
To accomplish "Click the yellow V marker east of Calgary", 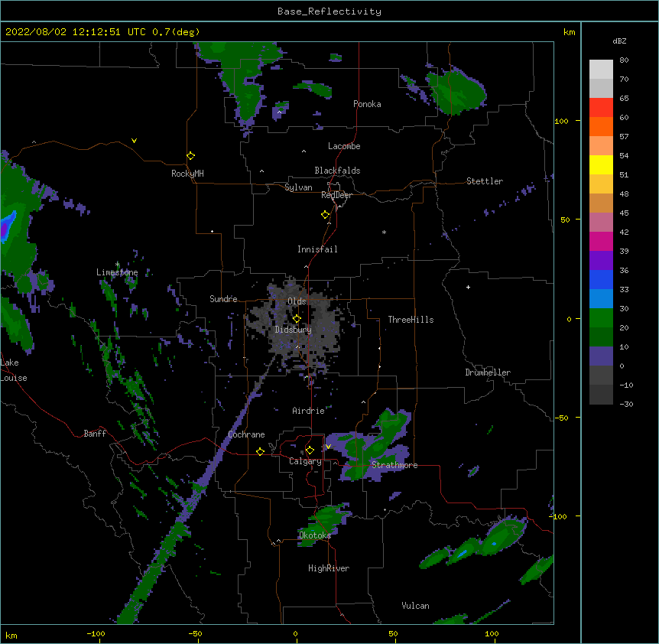I will (328, 447).
